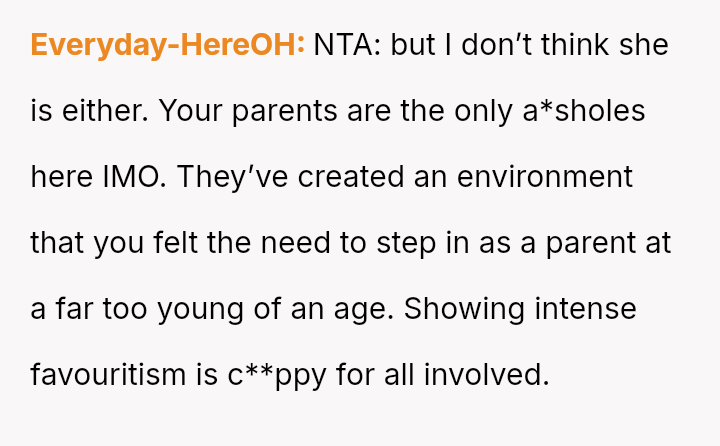Viewport: 720px width, 446px height.
Task: Open the Everyday-HereOH user profile link
Action: 167,45
